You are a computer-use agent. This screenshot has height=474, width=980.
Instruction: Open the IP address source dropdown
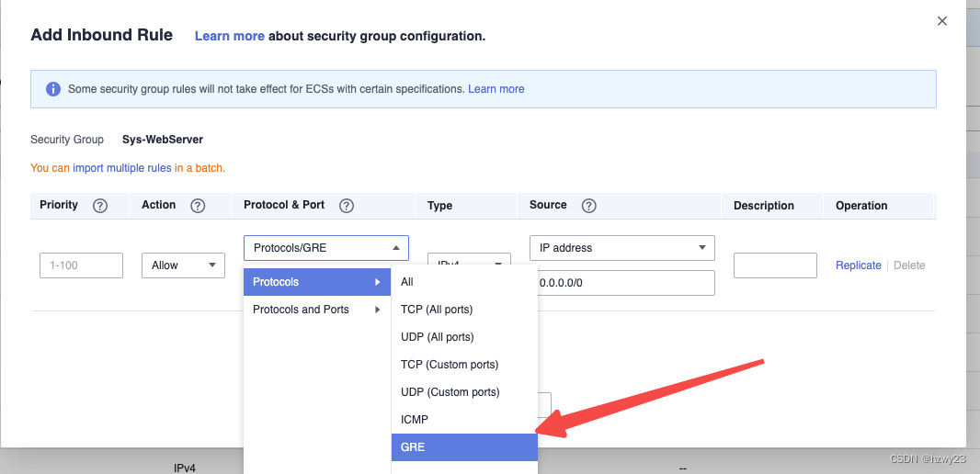(621, 248)
